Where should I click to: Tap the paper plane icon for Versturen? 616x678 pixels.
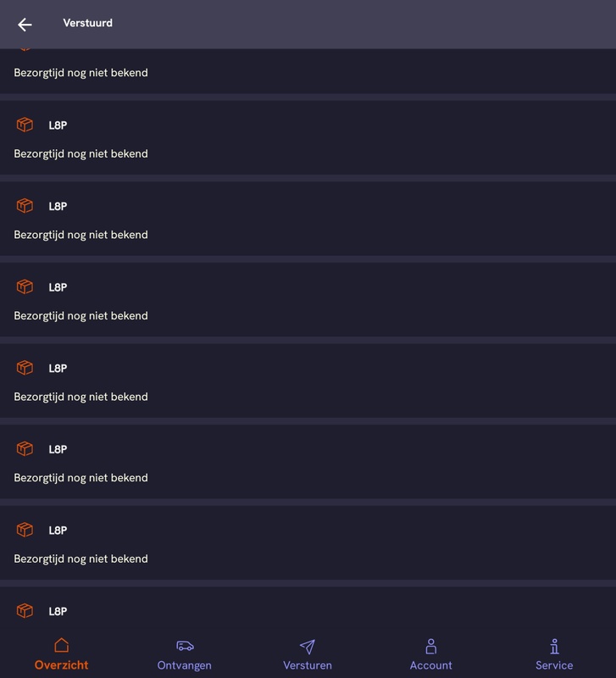(308, 647)
